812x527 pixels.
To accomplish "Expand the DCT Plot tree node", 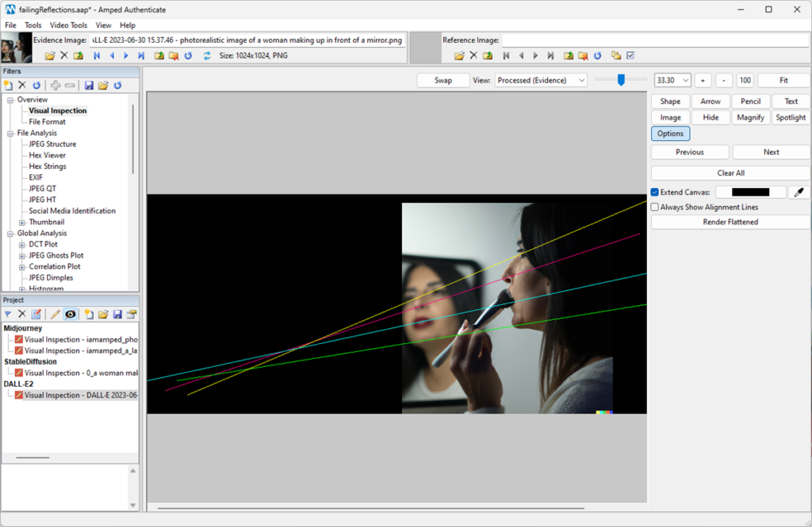I will (x=21, y=245).
